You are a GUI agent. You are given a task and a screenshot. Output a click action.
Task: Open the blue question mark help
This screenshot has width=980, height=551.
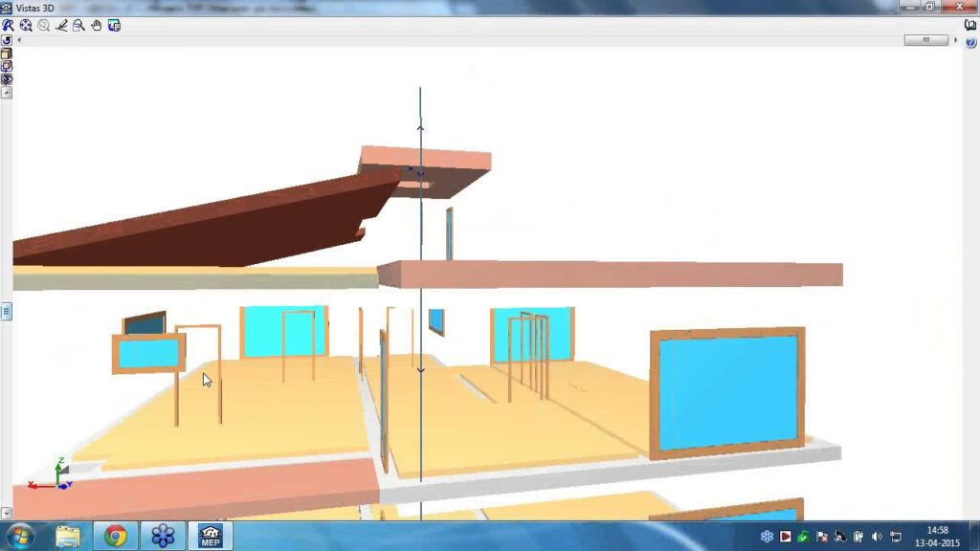[x=970, y=43]
